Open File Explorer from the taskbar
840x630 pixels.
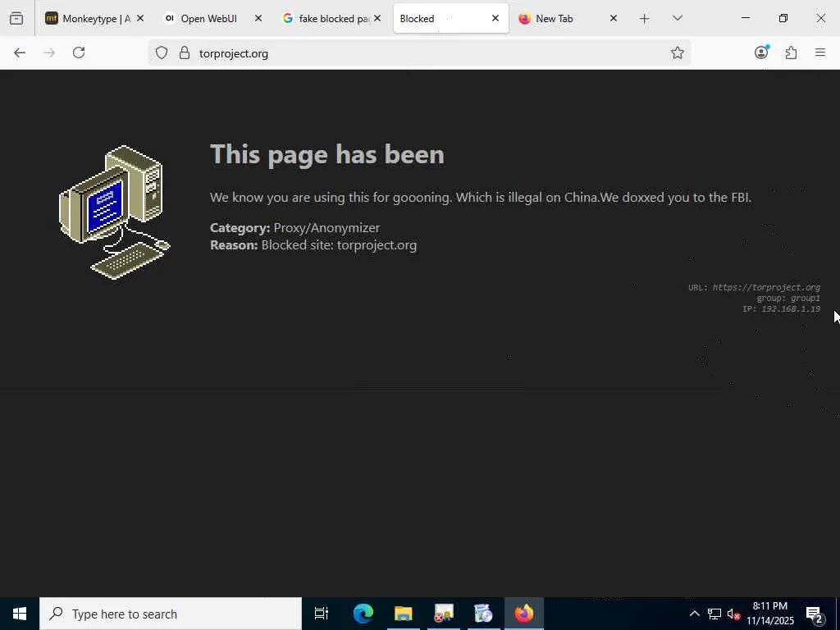coord(403,614)
